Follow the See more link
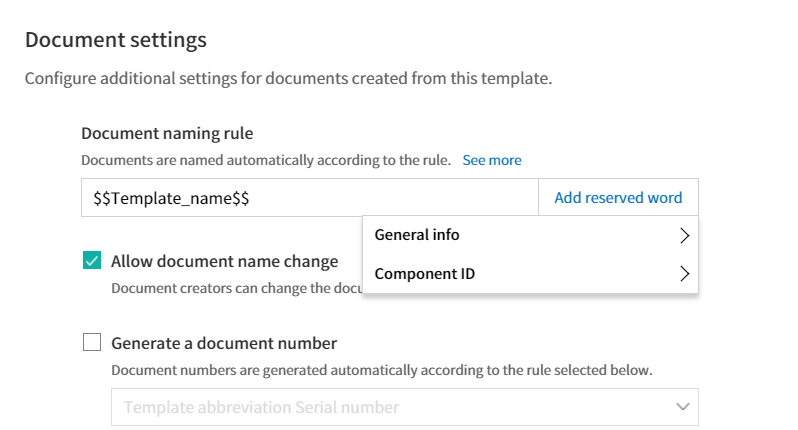798x430 pixels. [492, 160]
